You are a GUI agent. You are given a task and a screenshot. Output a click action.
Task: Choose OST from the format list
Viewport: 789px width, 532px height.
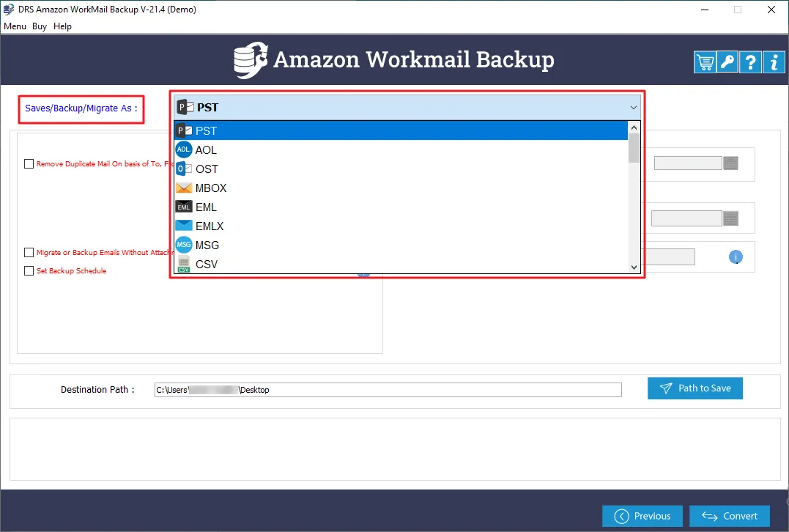click(x=401, y=169)
